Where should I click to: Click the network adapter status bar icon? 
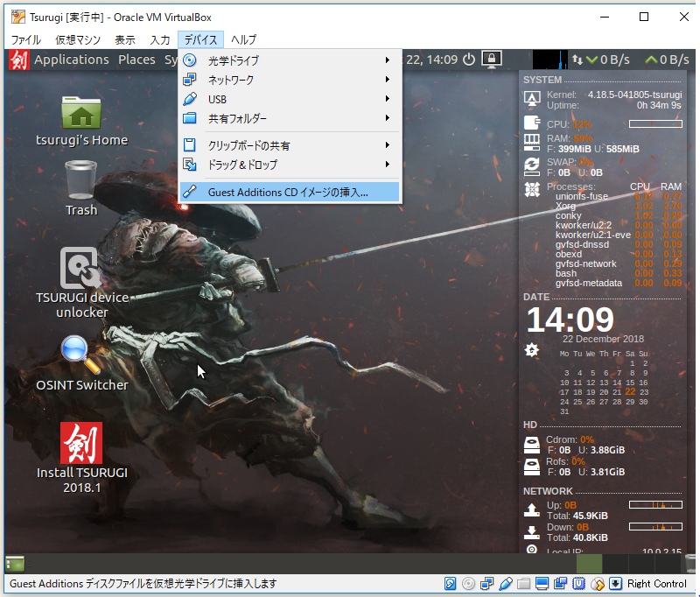tap(487, 584)
